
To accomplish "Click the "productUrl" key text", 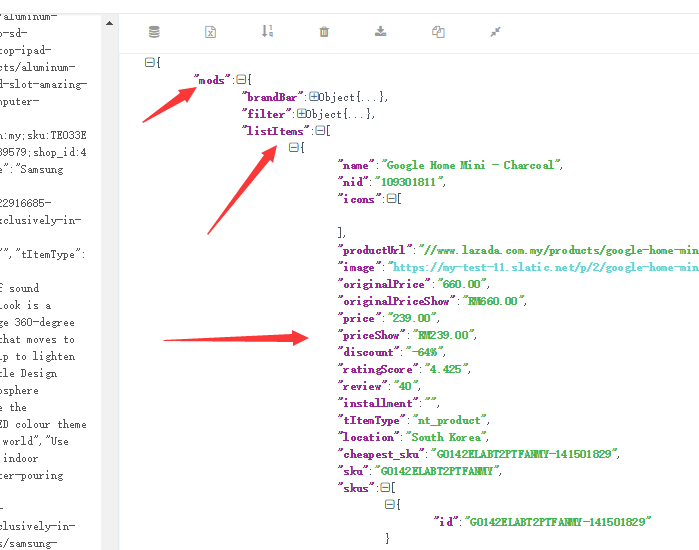I will point(374,250).
